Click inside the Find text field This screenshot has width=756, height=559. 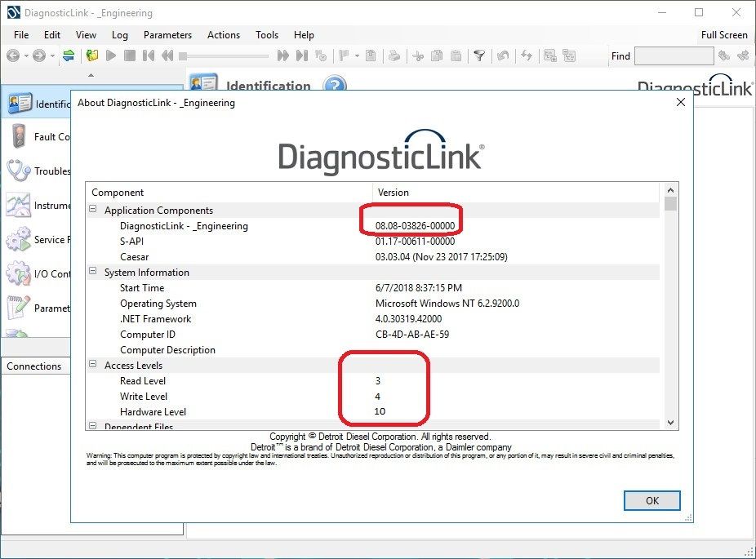(674, 55)
